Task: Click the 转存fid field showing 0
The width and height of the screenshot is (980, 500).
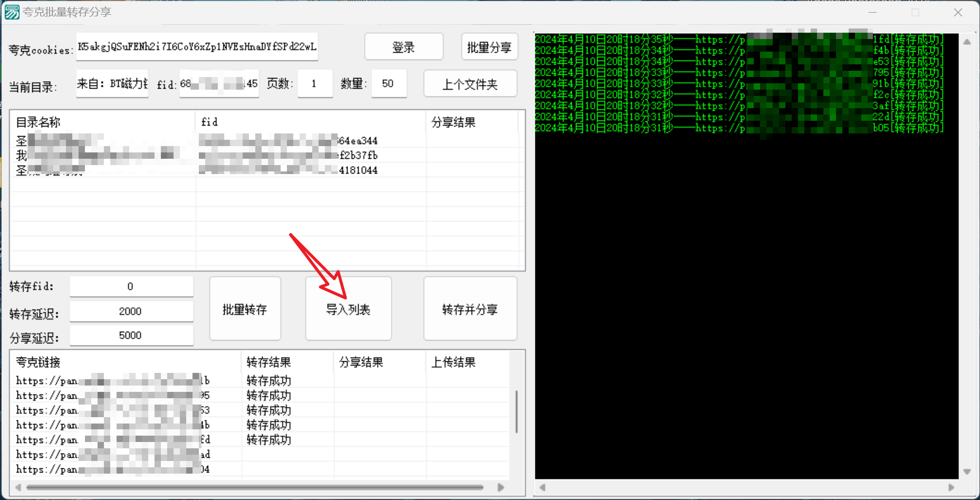Action: tap(131, 286)
